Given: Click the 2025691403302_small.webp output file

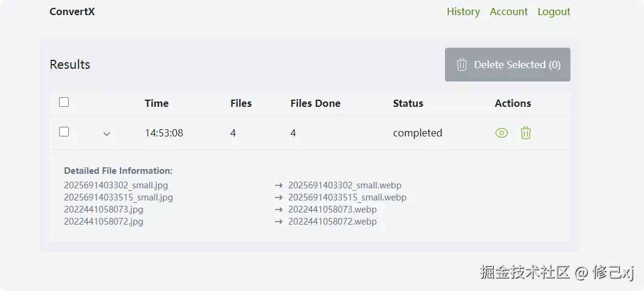Looking at the screenshot, I should click(344, 185).
